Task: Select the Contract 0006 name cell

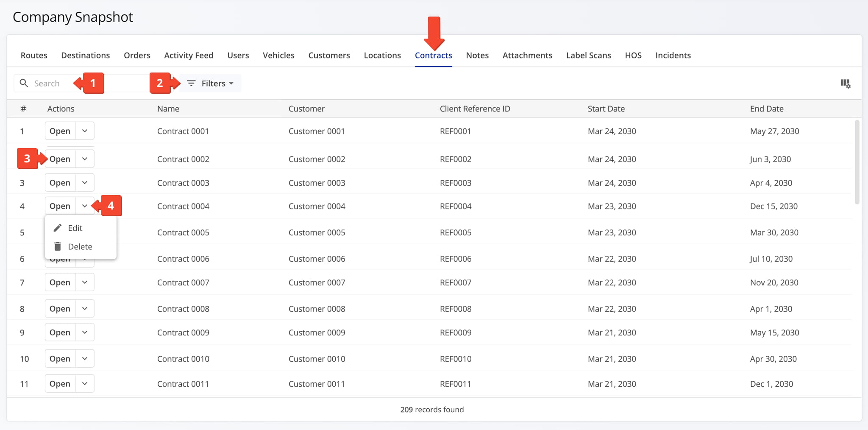Action: pos(183,259)
